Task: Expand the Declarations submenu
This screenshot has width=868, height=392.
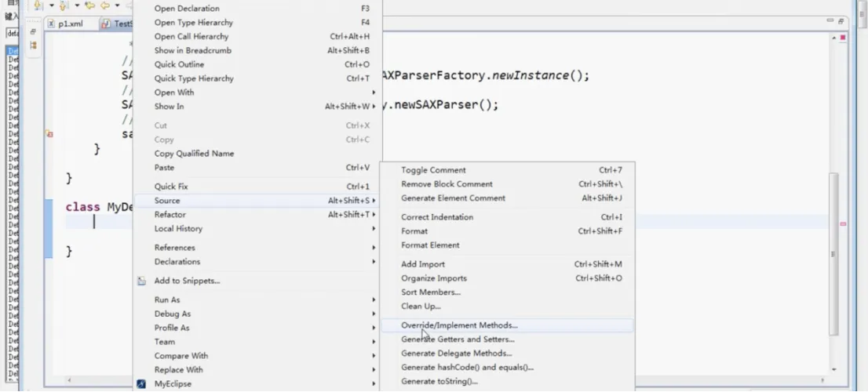Action: (257, 262)
